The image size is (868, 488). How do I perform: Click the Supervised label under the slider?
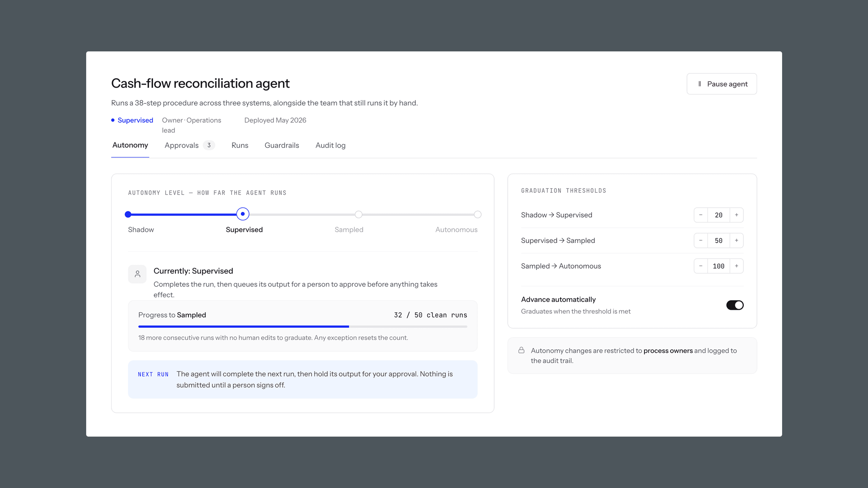pyautogui.click(x=244, y=230)
